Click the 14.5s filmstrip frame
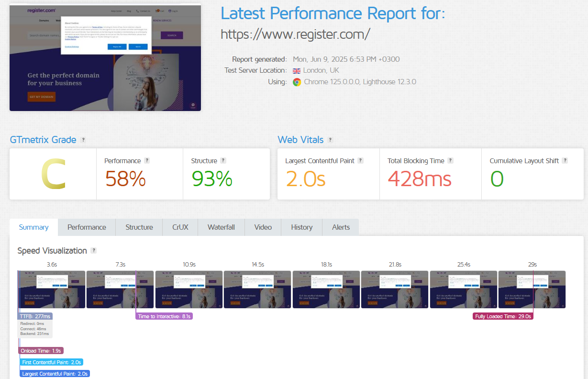This screenshot has width=588, height=379. coord(257,289)
